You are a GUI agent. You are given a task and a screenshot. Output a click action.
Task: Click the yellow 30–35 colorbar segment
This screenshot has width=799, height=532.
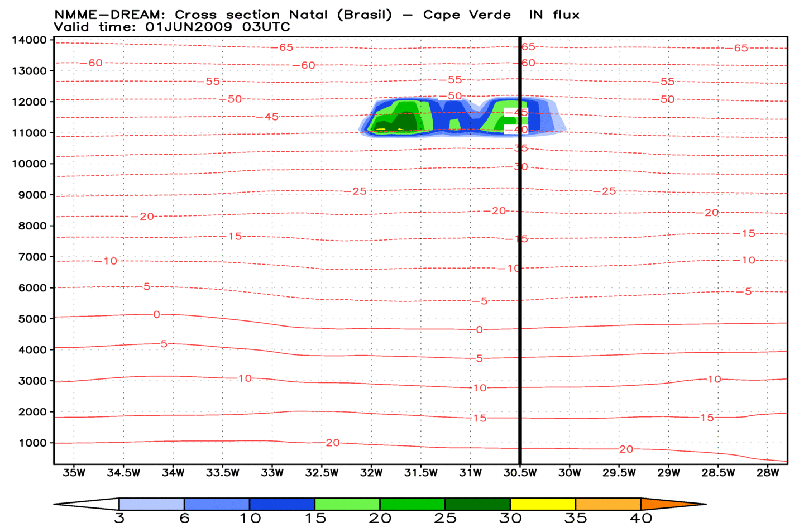[543, 504]
